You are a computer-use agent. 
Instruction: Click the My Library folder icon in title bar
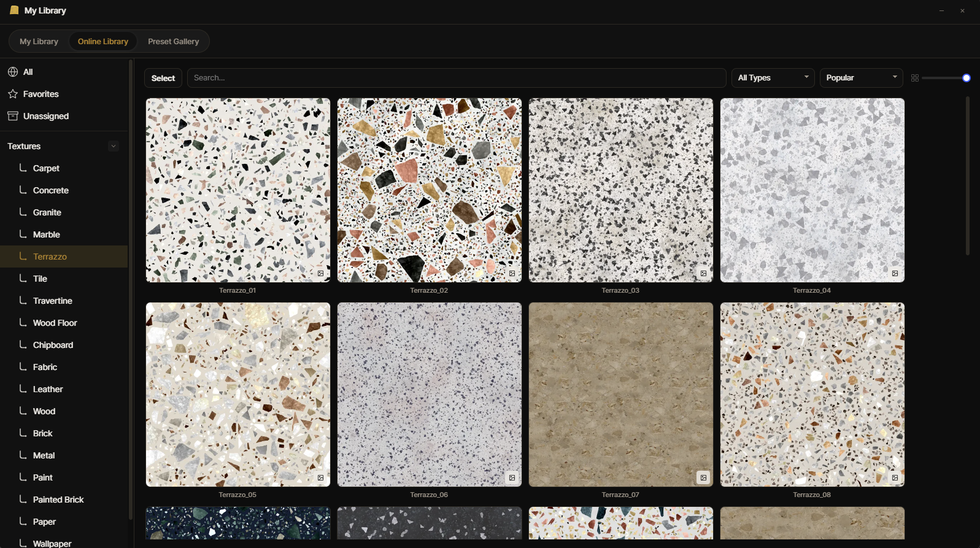pyautogui.click(x=14, y=10)
